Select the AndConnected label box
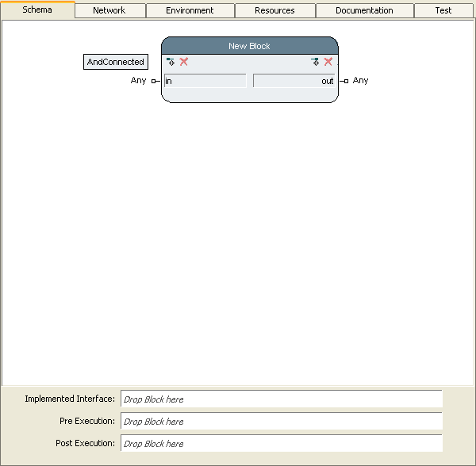 [x=116, y=62]
